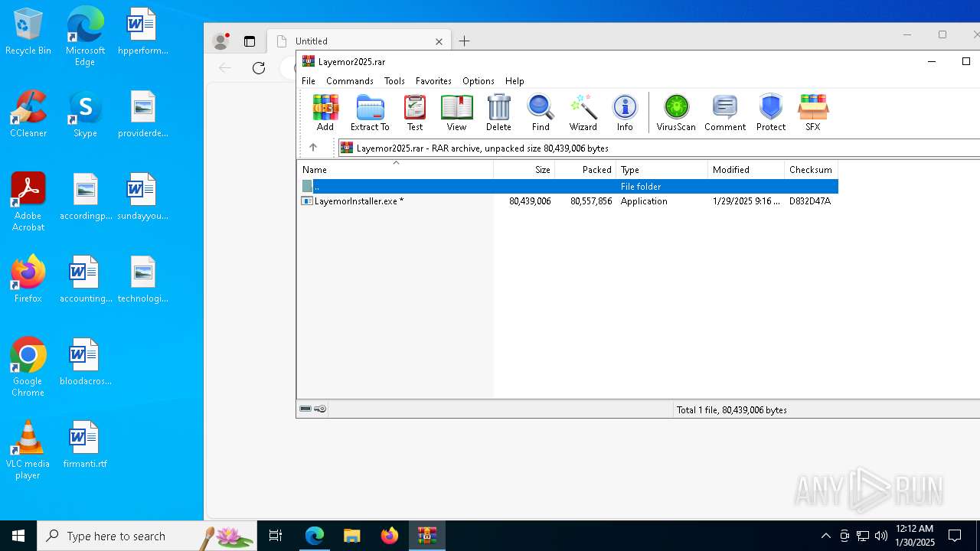The image size is (980, 551).
Task: Sort by Modified column header
Action: [746, 170]
